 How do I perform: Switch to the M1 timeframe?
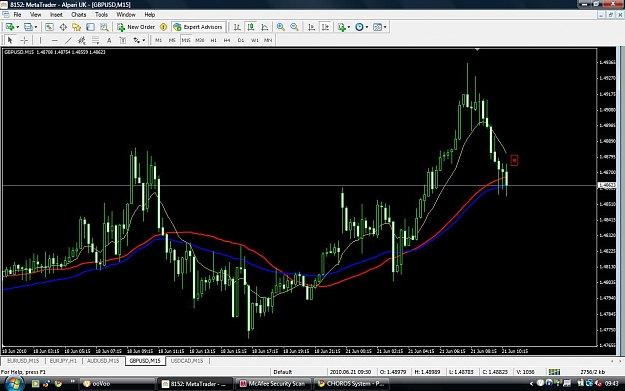pos(159,40)
